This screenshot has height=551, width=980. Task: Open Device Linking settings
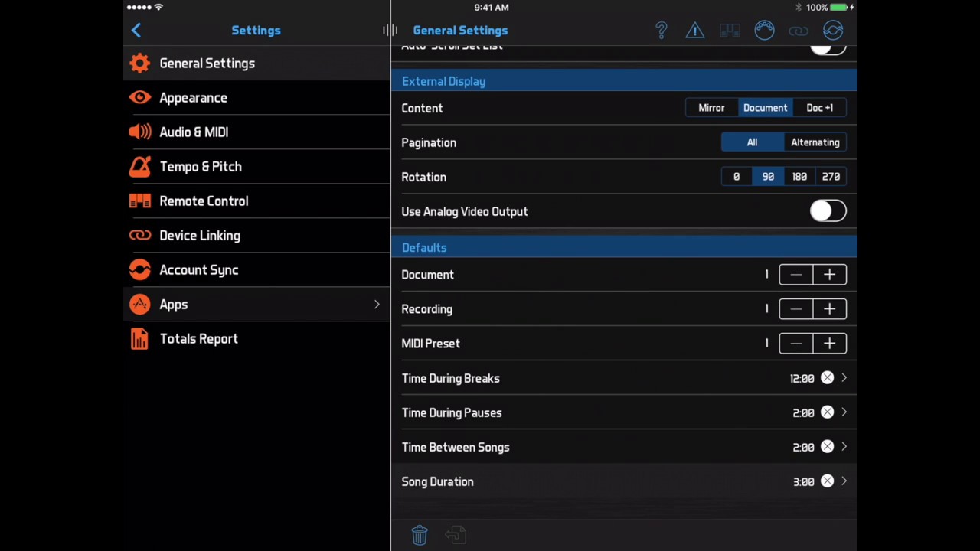point(256,236)
